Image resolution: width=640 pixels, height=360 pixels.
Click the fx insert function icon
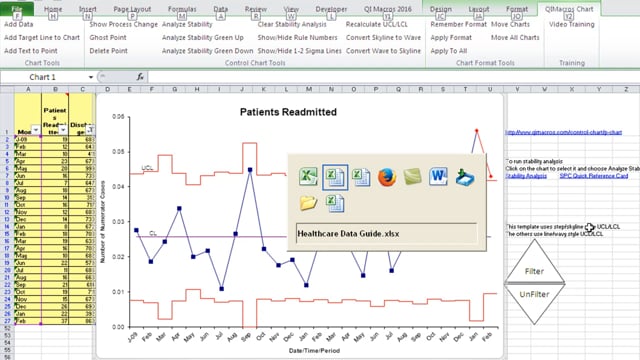coord(140,77)
